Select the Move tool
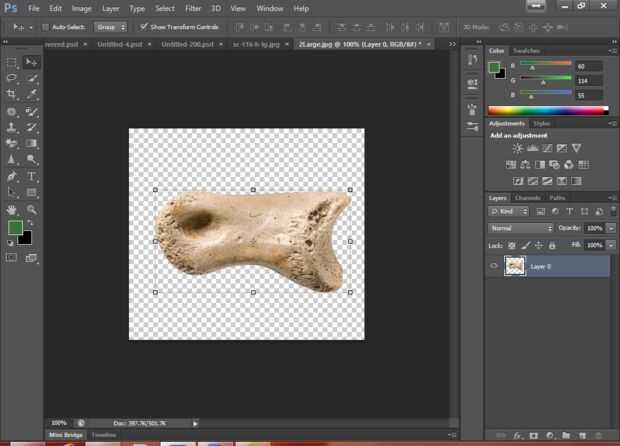Image resolution: width=620 pixels, height=446 pixels. pyautogui.click(x=32, y=62)
